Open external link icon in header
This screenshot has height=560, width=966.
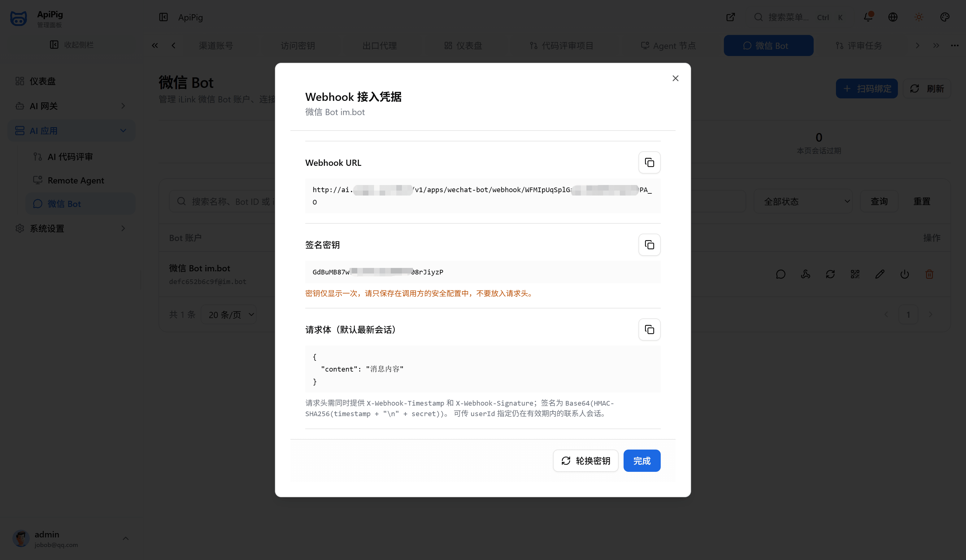click(x=731, y=17)
